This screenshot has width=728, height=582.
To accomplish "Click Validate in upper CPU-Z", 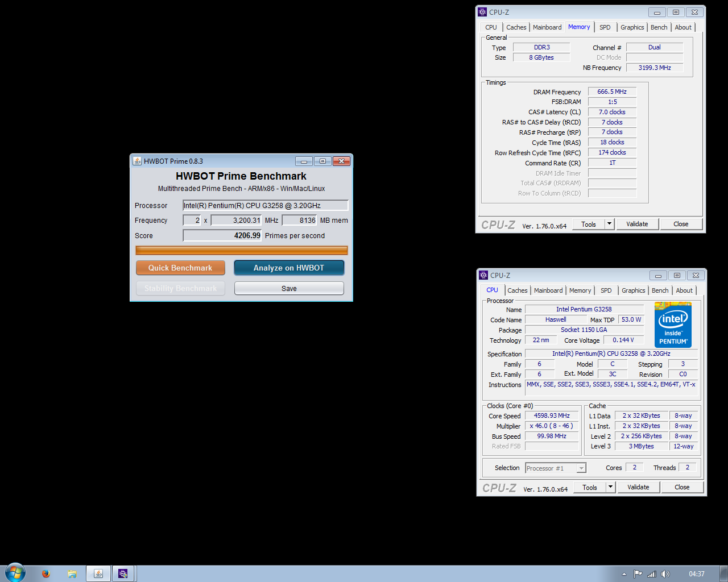I will pos(637,224).
